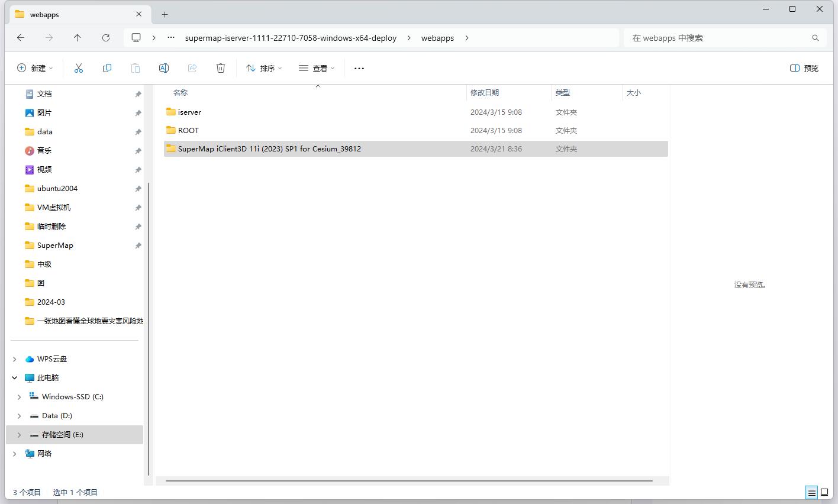
Task: Click the search webapps input field
Action: [x=716, y=38]
